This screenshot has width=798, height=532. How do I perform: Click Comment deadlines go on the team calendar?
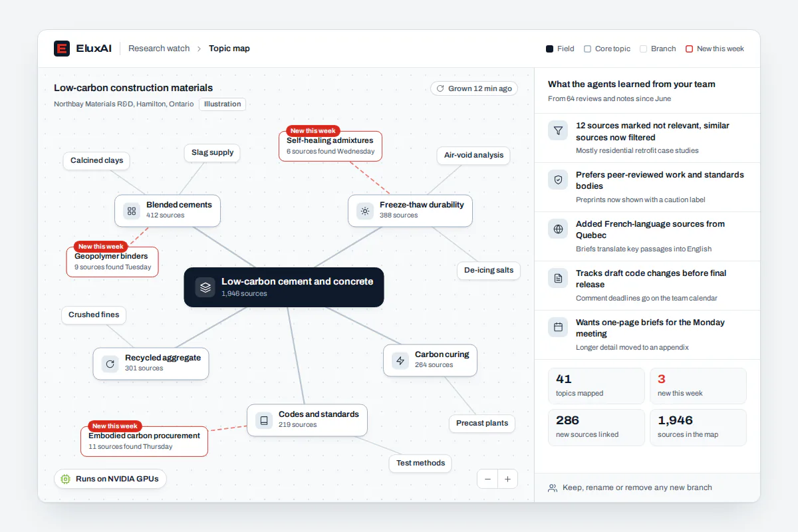(646, 298)
